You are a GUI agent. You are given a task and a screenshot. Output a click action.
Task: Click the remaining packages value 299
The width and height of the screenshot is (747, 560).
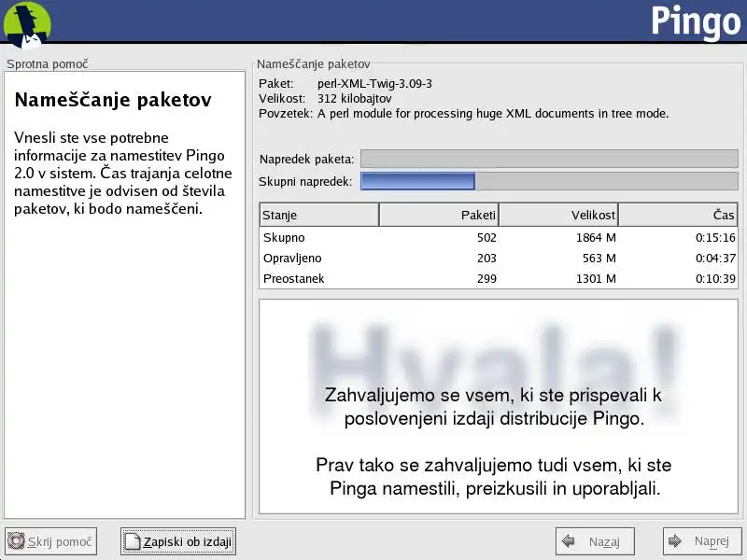click(486, 278)
